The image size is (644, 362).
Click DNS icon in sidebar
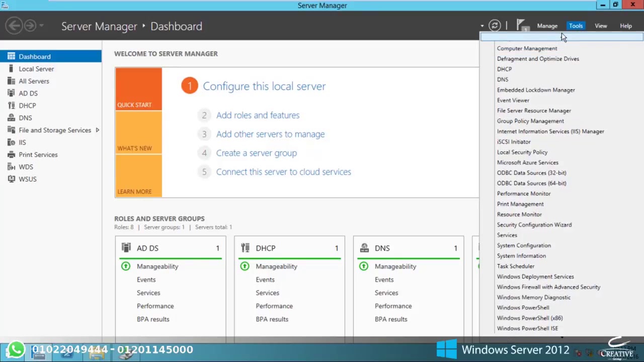11,118
